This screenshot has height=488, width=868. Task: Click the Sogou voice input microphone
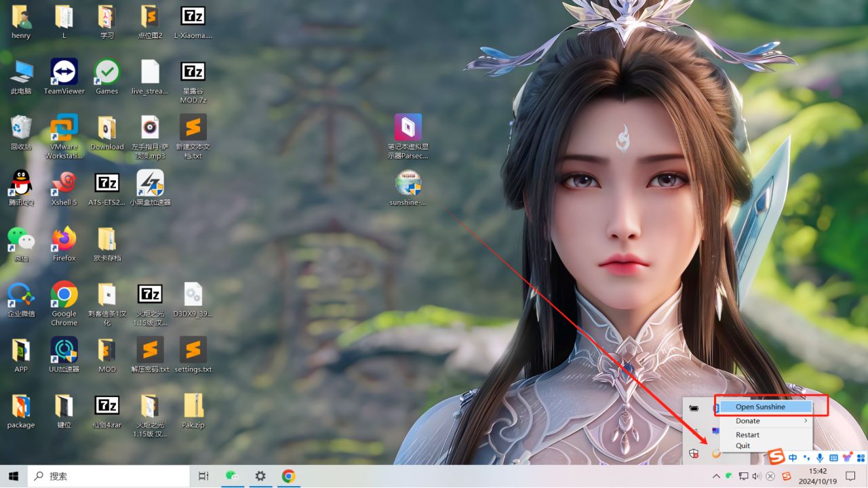820,458
